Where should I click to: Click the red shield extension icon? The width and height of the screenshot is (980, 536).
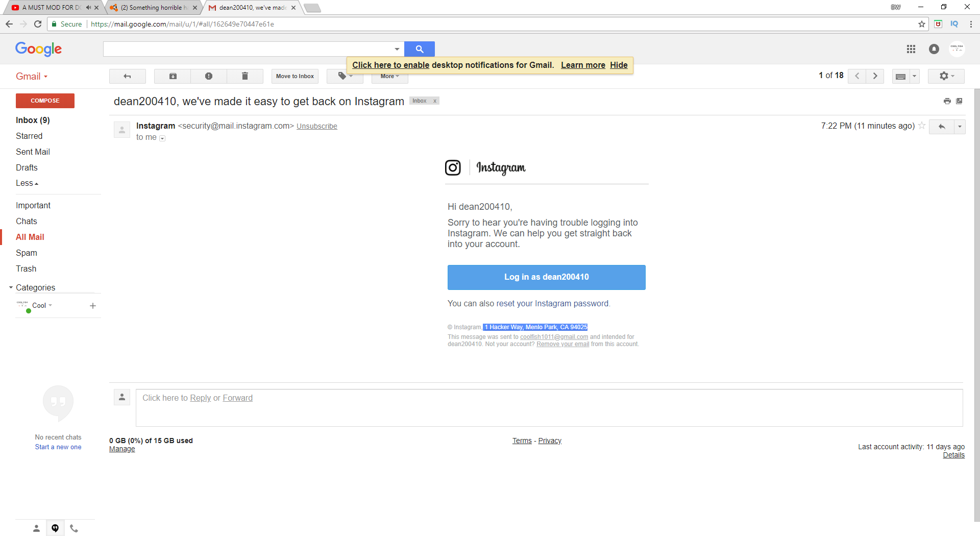point(938,24)
